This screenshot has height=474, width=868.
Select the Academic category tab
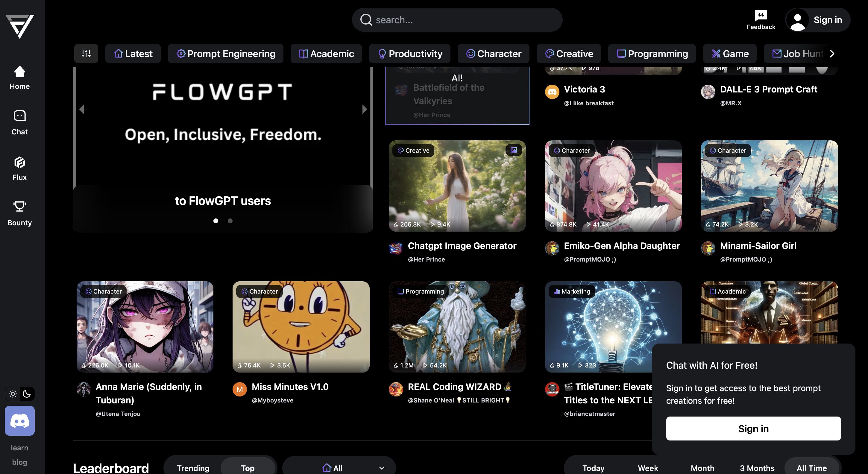(x=326, y=54)
